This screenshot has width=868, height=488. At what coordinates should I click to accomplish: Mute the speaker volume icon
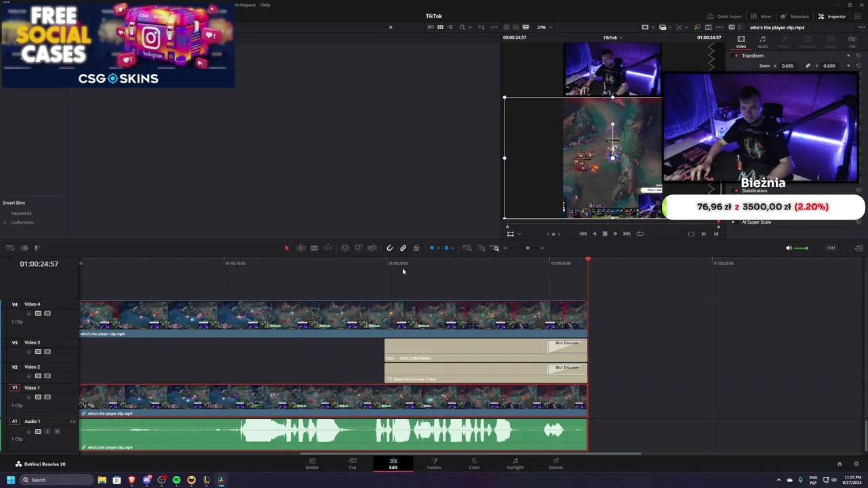point(789,248)
